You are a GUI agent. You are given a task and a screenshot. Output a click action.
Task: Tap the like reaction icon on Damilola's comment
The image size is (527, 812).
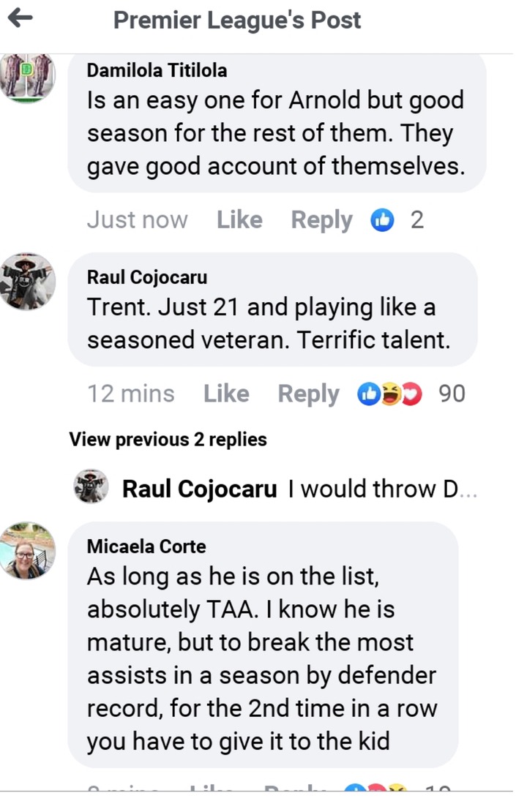point(382,219)
